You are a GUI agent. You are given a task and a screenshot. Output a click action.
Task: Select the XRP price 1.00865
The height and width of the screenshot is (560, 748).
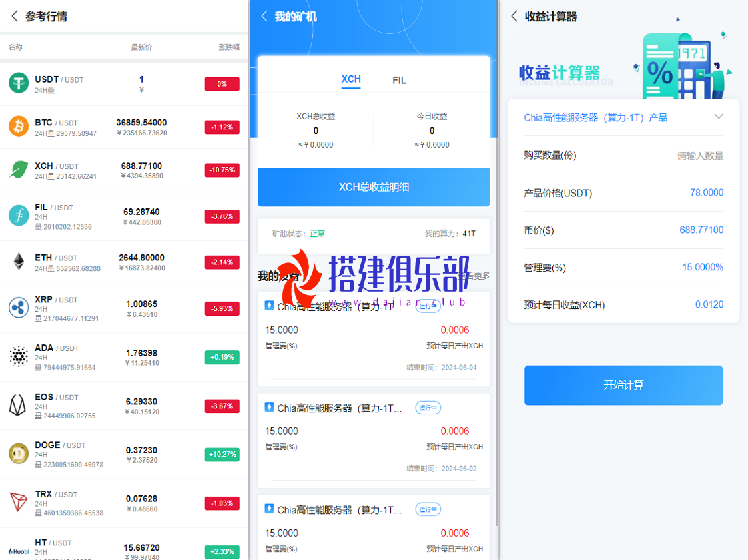tap(142, 304)
